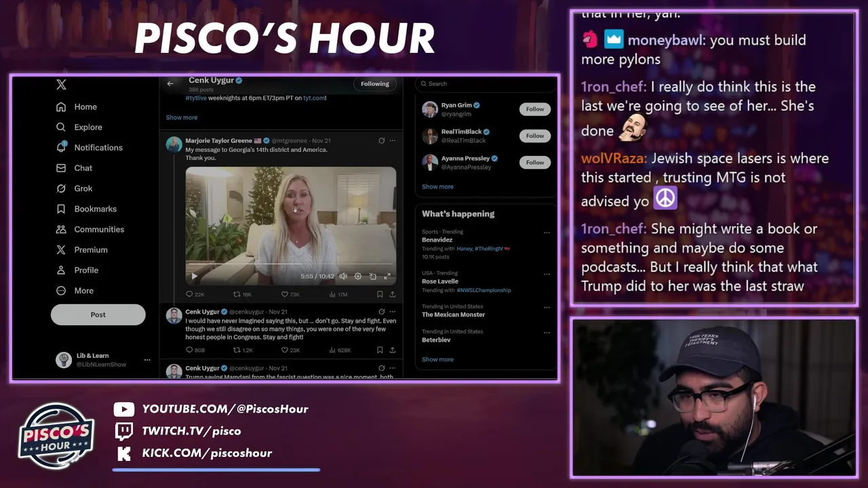This screenshot has width=868, height=488.
Task: Play the Marjorie Taylor Greene video
Action: point(194,276)
